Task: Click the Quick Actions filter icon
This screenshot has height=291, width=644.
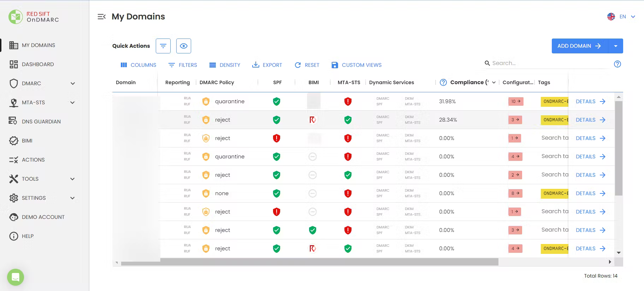Action: tap(163, 46)
